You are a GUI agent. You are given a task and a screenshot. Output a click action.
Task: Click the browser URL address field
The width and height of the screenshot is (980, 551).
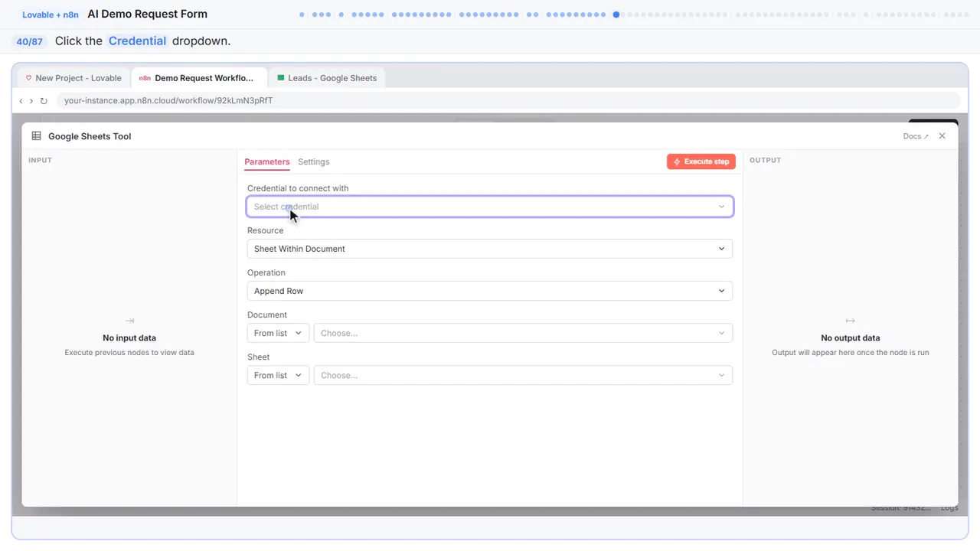click(508, 100)
